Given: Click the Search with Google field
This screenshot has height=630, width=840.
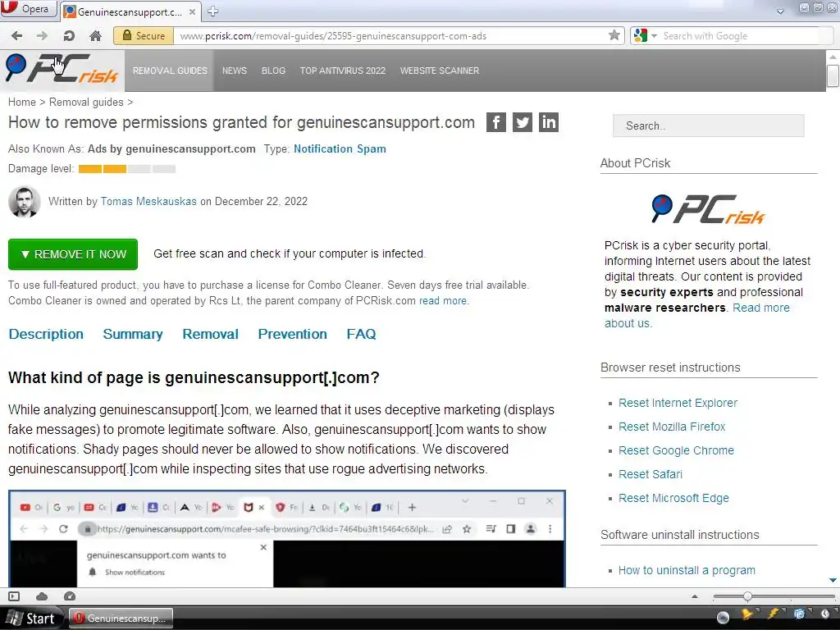Looking at the screenshot, I should coord(739,36).
